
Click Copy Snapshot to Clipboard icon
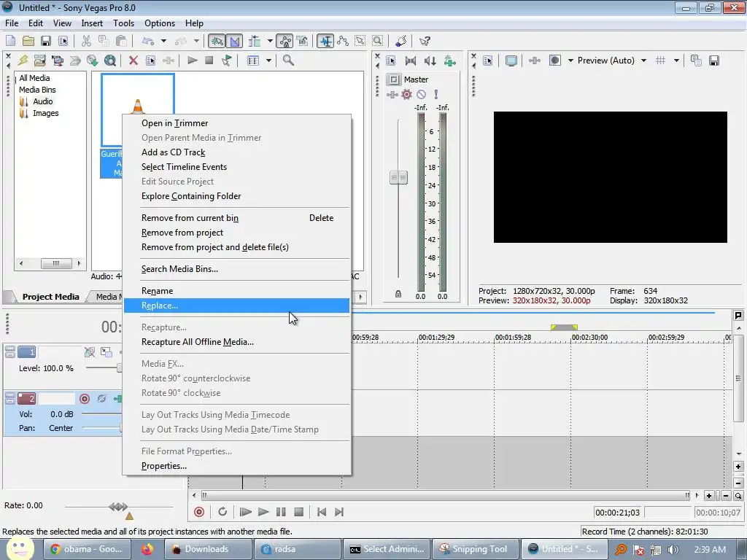coord(696,61)
